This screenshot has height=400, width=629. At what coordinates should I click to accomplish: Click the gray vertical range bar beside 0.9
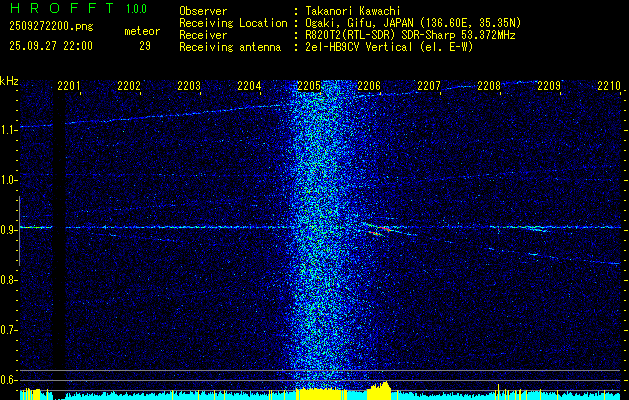point(19,231)
